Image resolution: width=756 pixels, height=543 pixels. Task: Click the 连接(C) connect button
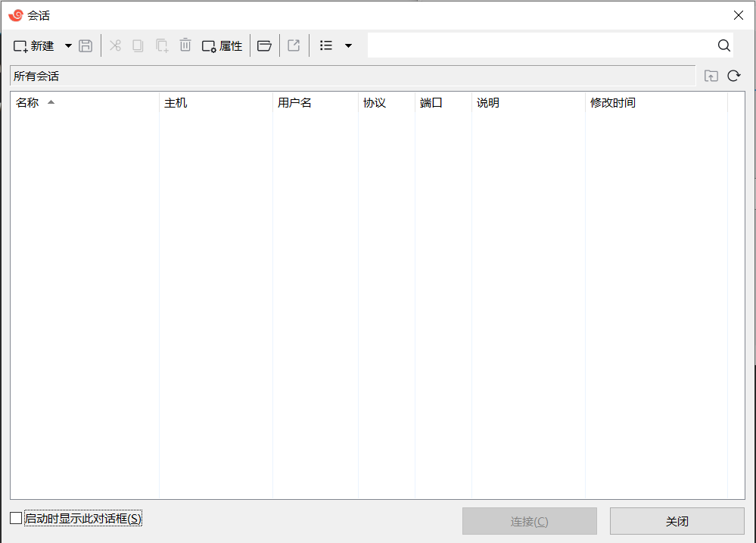[x=530, y=521]
